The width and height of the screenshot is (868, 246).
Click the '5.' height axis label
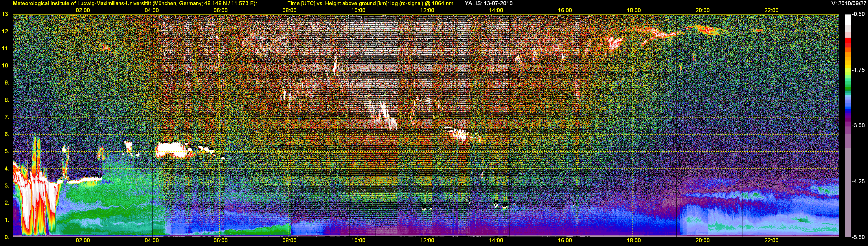[7, 151]
